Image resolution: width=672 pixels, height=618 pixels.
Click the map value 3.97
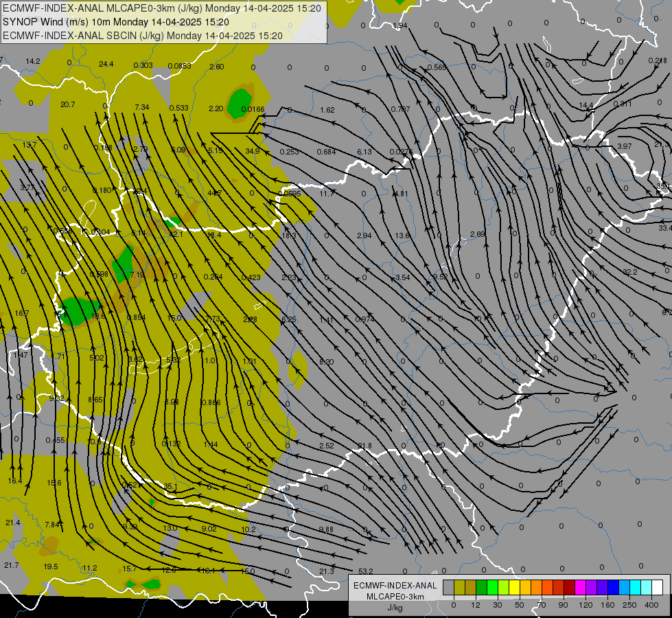coord(625,146)
